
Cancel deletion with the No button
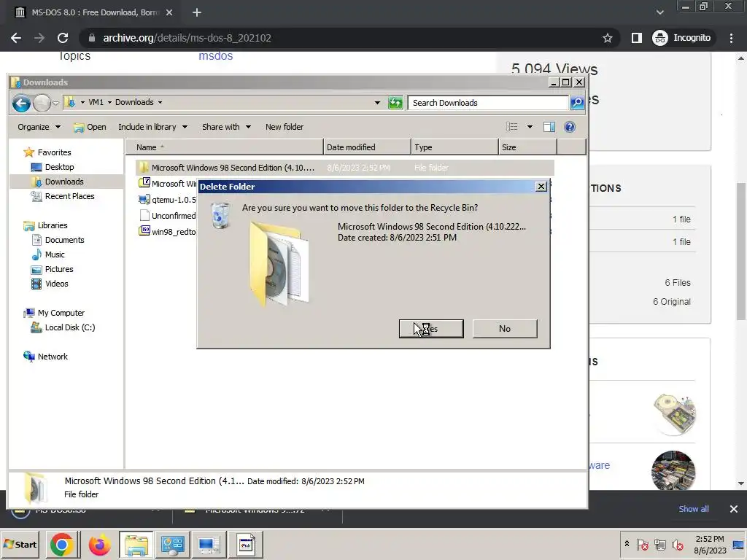505,329
